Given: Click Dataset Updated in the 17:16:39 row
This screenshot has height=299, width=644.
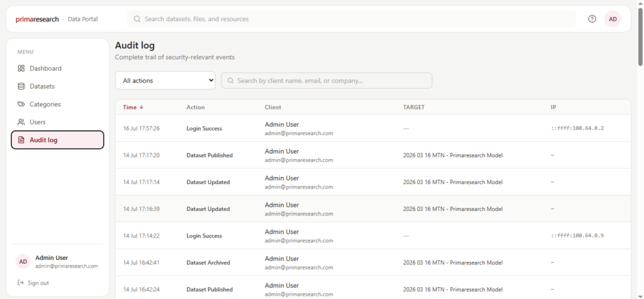Looking at the screenshot, I should point(208,209).
